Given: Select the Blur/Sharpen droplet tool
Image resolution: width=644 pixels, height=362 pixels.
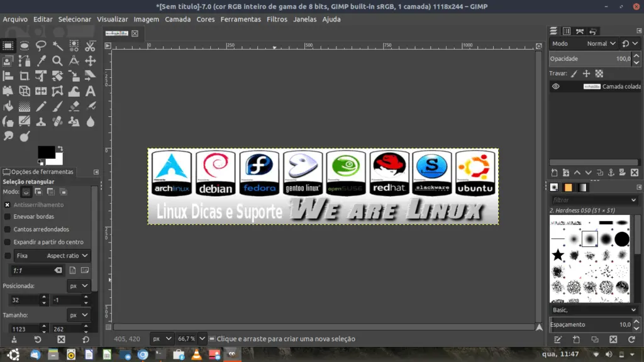Looking at the screenshot, I should [x=91, y=121].
